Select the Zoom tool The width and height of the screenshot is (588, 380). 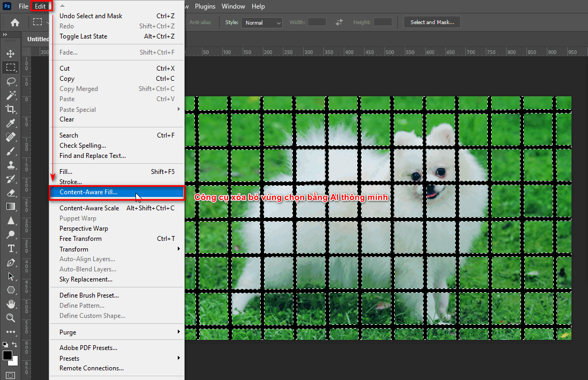click(11, 318)
